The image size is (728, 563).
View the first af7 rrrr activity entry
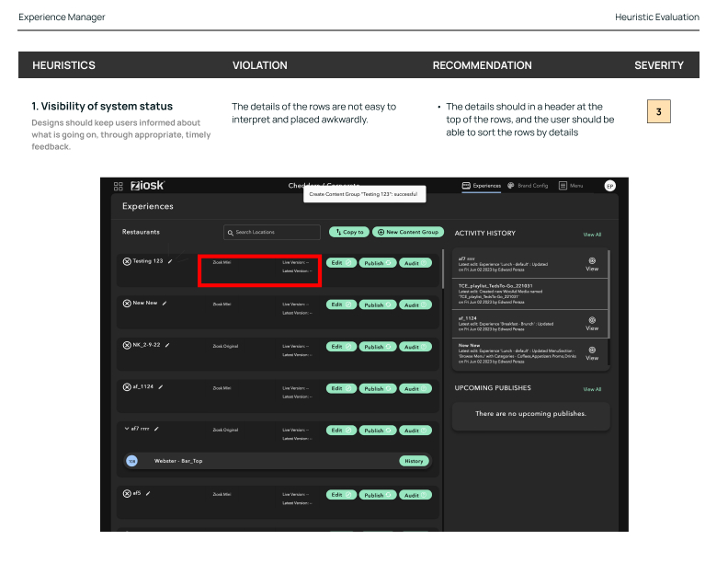pos(592,263)
